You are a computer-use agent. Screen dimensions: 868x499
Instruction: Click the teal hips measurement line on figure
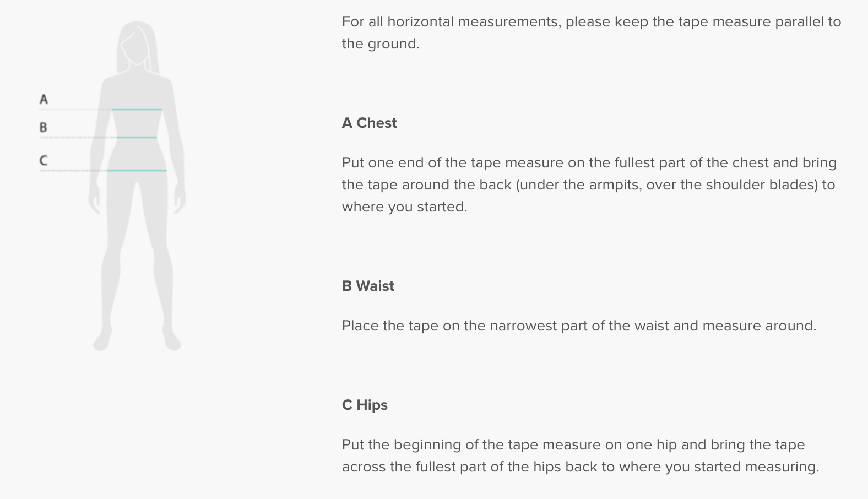tap(137, 171)
